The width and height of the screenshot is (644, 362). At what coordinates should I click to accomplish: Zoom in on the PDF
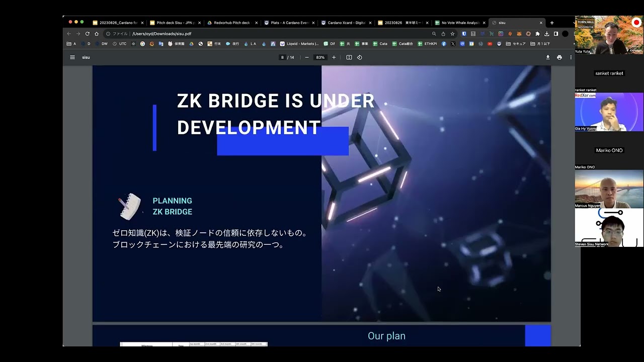click(334, 57)
